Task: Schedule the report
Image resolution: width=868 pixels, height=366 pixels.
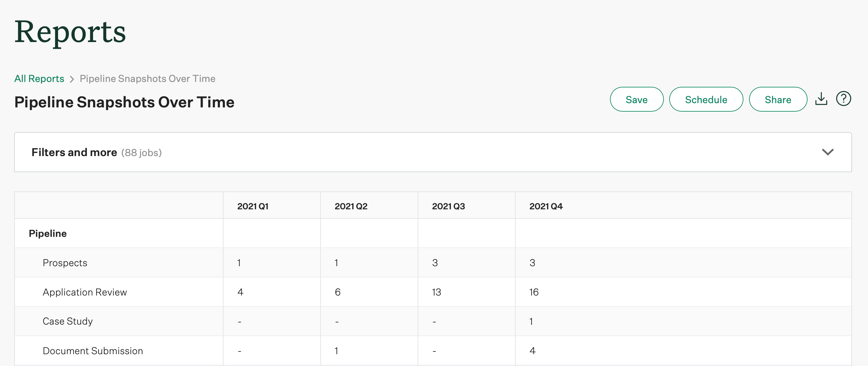Action: click(706, 99)
